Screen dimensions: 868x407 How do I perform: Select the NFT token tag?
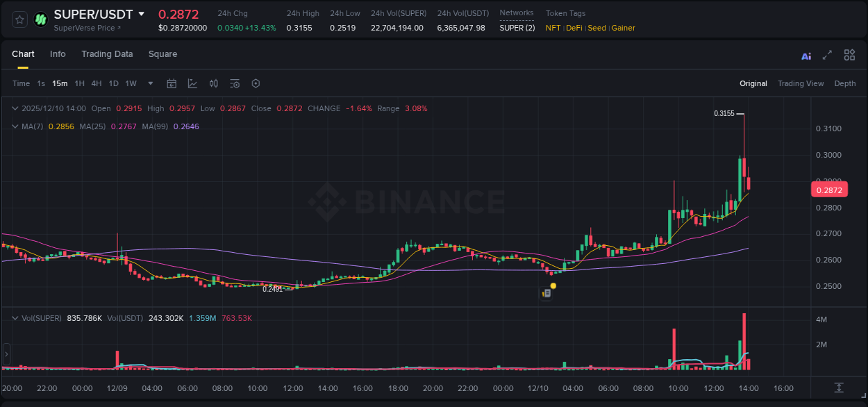tap(553, 28)
